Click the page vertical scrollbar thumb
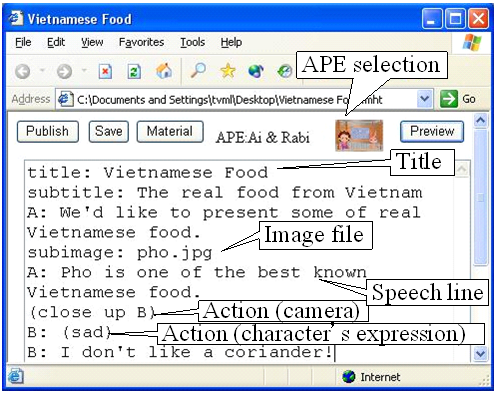 pyautogui.click(x=480, y=197)
